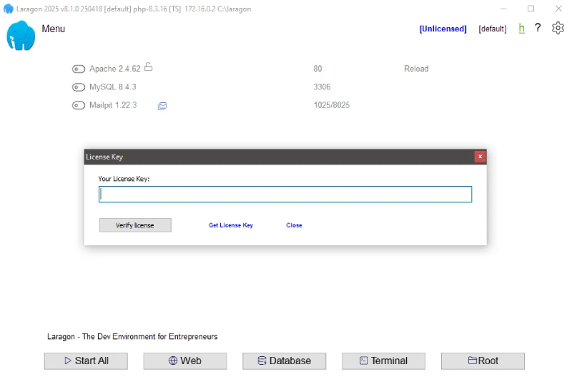
Task: Open the Database button
Action: 284,361
